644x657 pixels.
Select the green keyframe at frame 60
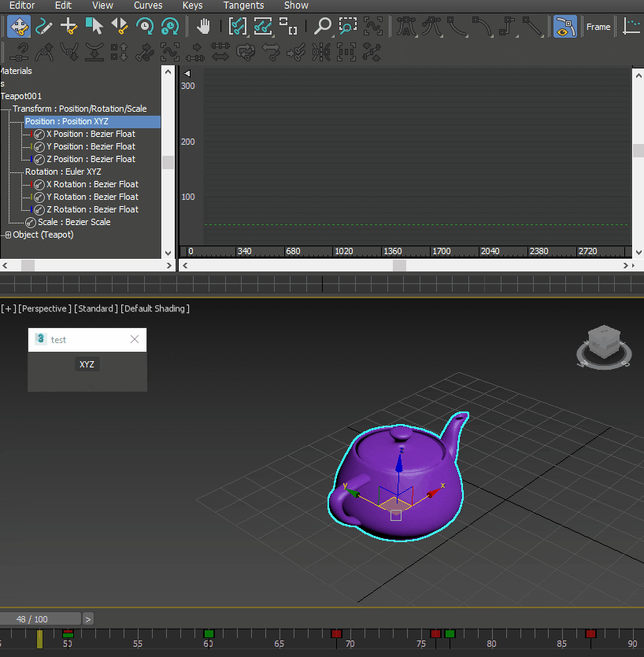coord(209,633)
